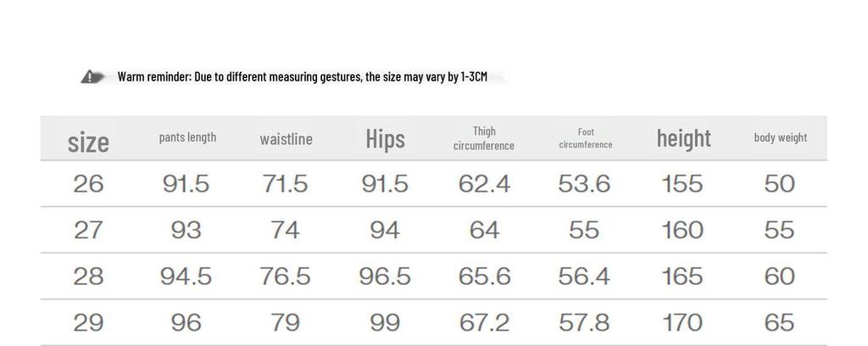The width and height of the screenshot is (868, 346).
Task: Select size 28 row label
Action: point(88,276)
